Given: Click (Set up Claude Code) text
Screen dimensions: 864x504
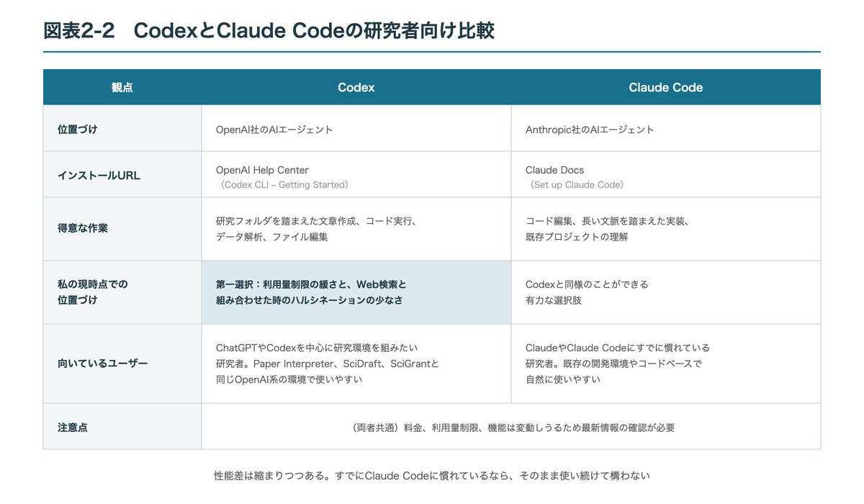Looking at the screenshot, I should [577, 185].
